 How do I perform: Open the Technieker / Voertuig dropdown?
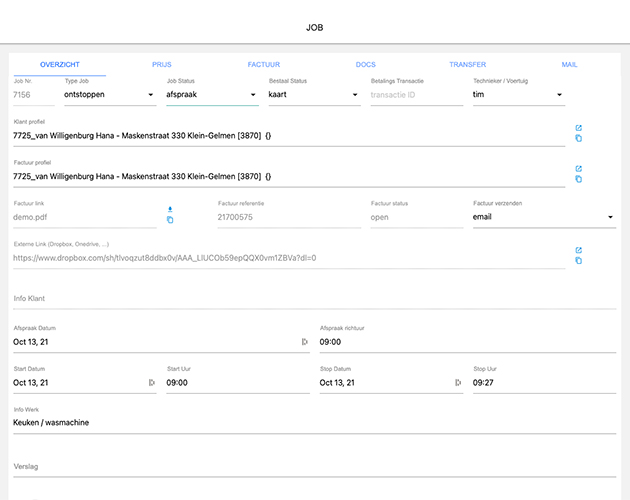pyautogui.click(x=560, y=96)
